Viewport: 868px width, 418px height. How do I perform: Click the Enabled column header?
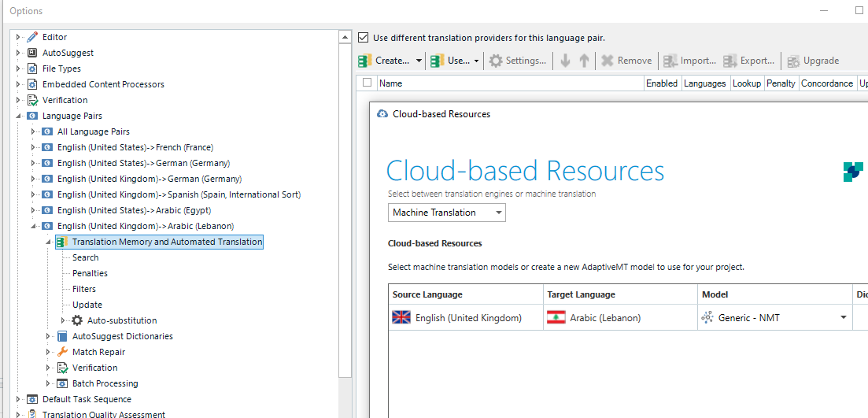[662, 83]
